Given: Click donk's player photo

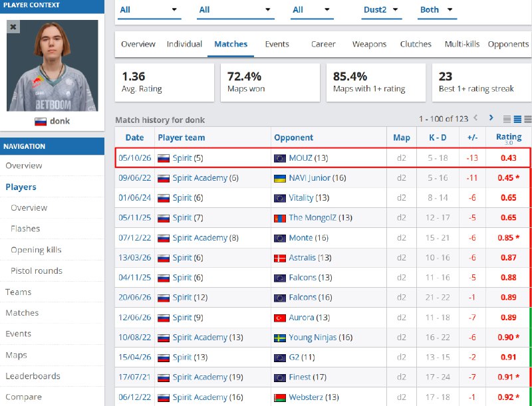Looking at the screenshot, I should 53,66.
